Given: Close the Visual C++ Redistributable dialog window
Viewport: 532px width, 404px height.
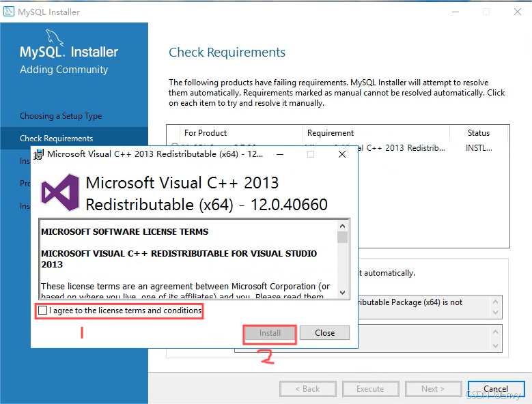Looking at the screenshot, I should 342,154.
